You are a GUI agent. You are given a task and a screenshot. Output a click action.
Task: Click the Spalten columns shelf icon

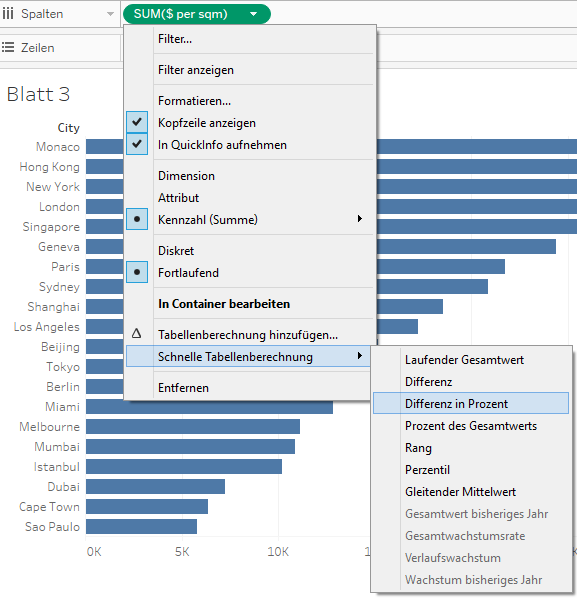tap(8, 14)
